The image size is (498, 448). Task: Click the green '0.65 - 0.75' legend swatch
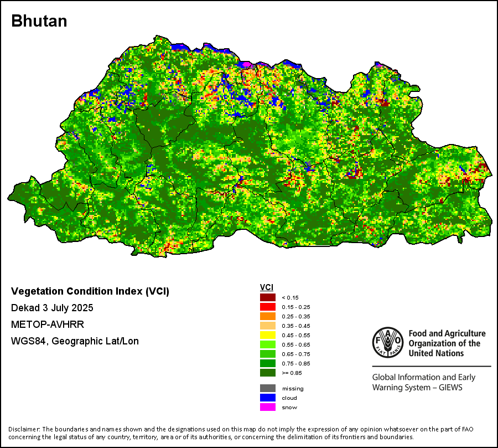coord(268,354)
